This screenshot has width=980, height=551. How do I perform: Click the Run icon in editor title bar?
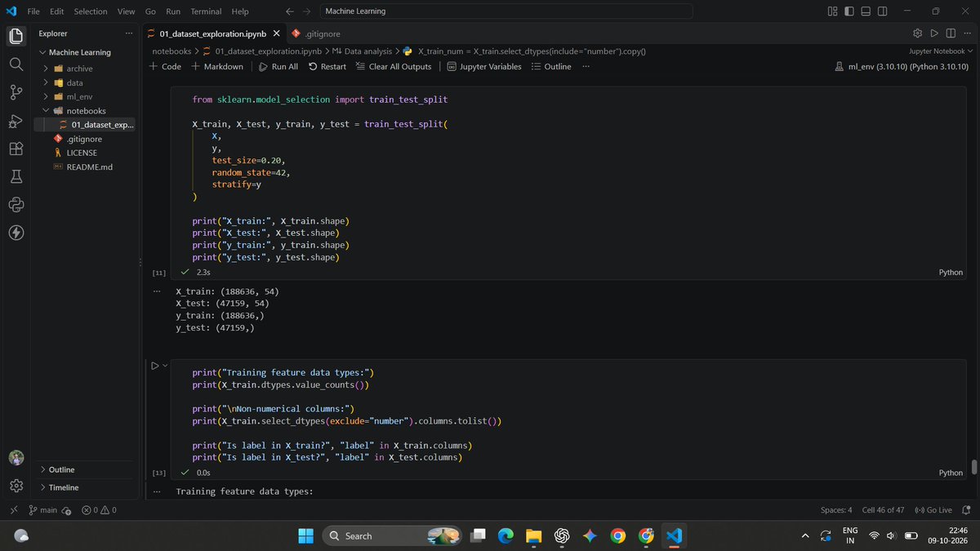pos(933,33)
